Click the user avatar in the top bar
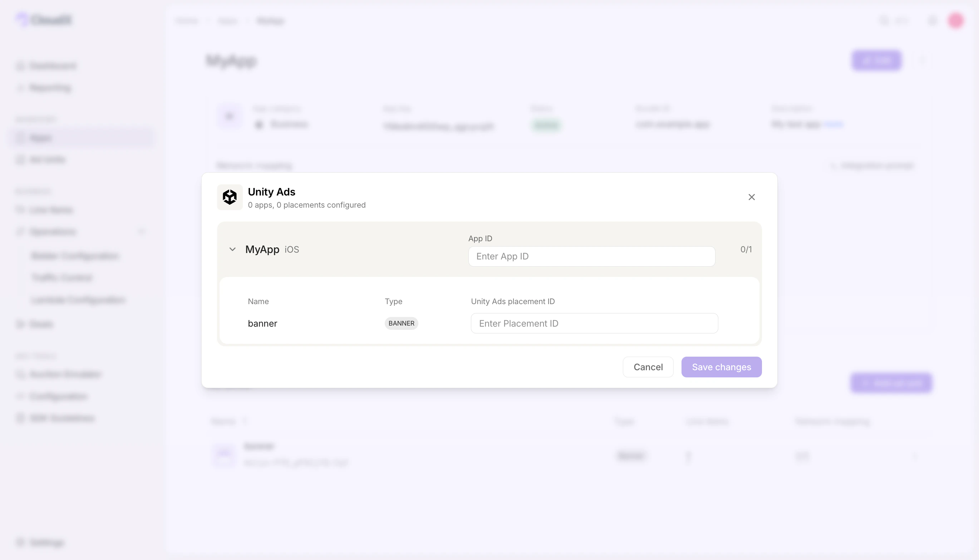Viewport: 979px width, 560px height. point(956,20)
